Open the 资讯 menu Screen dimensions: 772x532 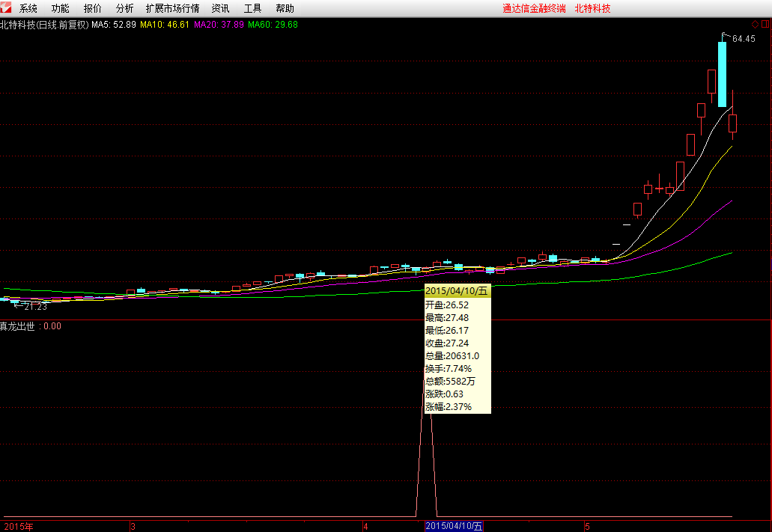click(220, 8)
